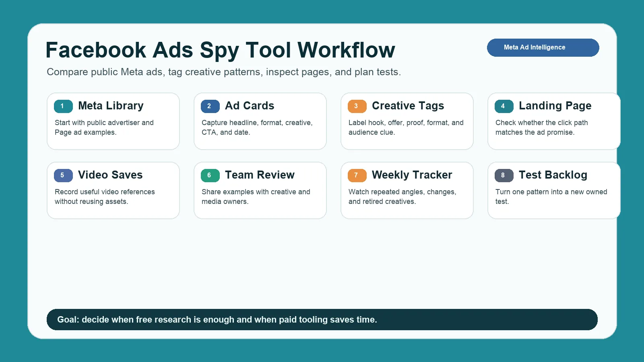Click the Goal banner at the bottom
Viewport: 644px width, 362px height.
tap(322, 320)
